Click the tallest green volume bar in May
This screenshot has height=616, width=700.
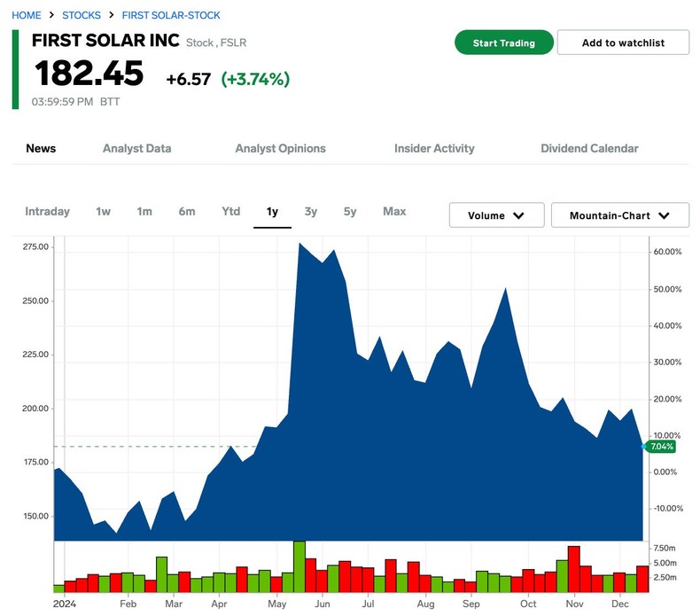[299, 566]
